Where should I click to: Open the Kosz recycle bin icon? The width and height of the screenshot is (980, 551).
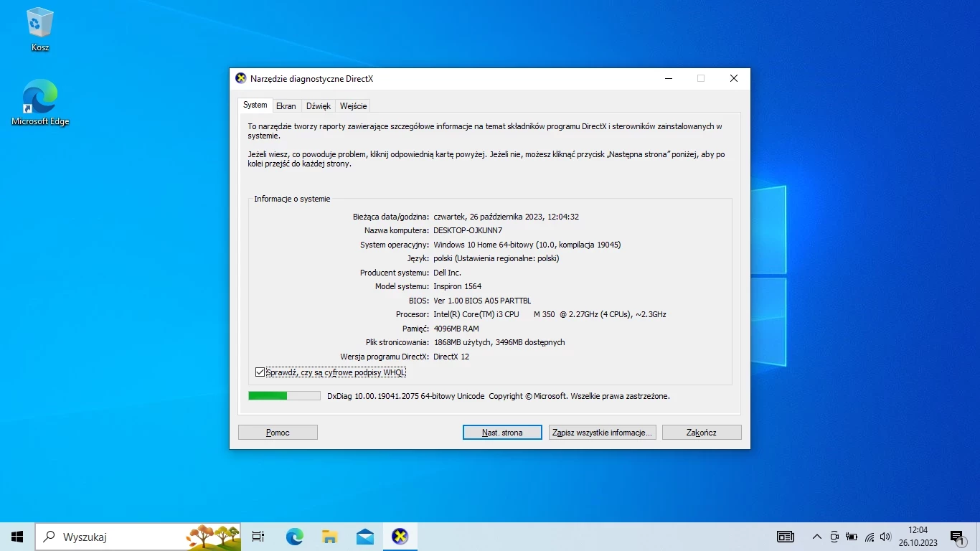(x=40, y=29)
